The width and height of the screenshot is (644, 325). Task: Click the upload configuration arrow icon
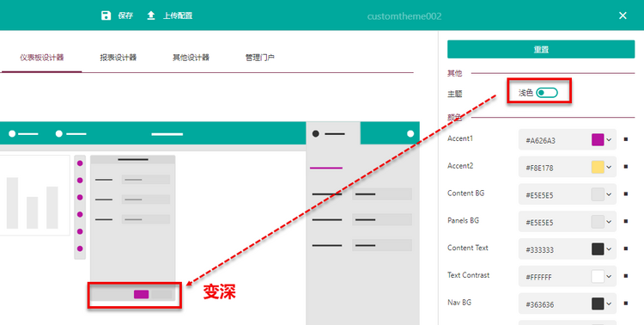point(151,15)
